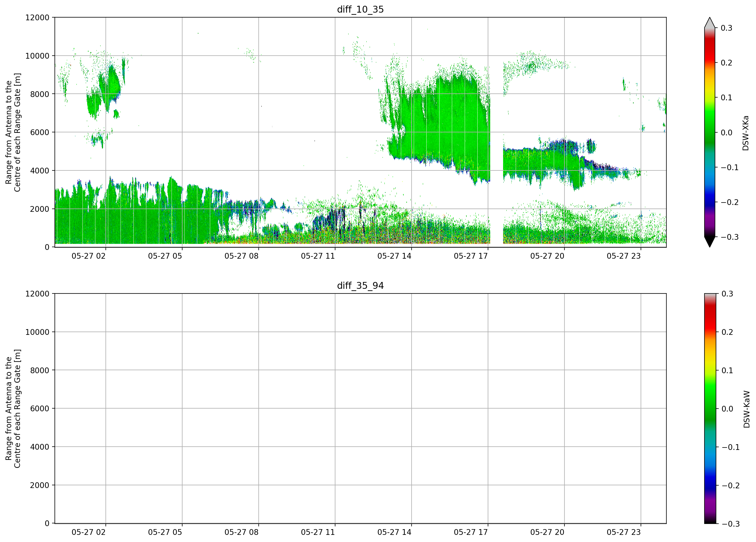
Task: Click the diff_35_94 plot title
Action: 360,286
